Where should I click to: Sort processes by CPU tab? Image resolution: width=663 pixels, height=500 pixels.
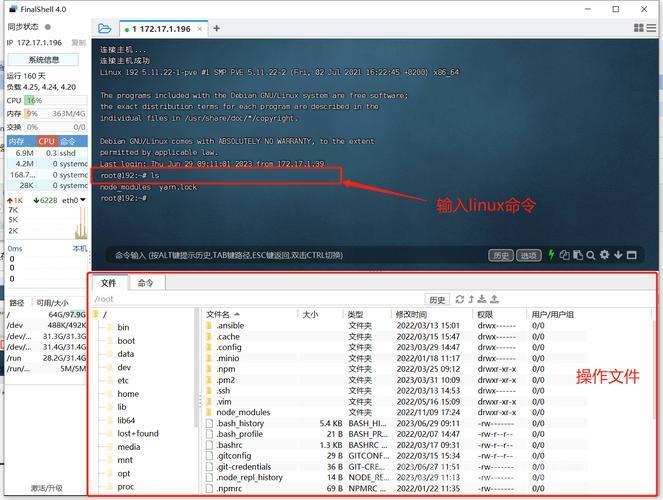pos(46,141)
